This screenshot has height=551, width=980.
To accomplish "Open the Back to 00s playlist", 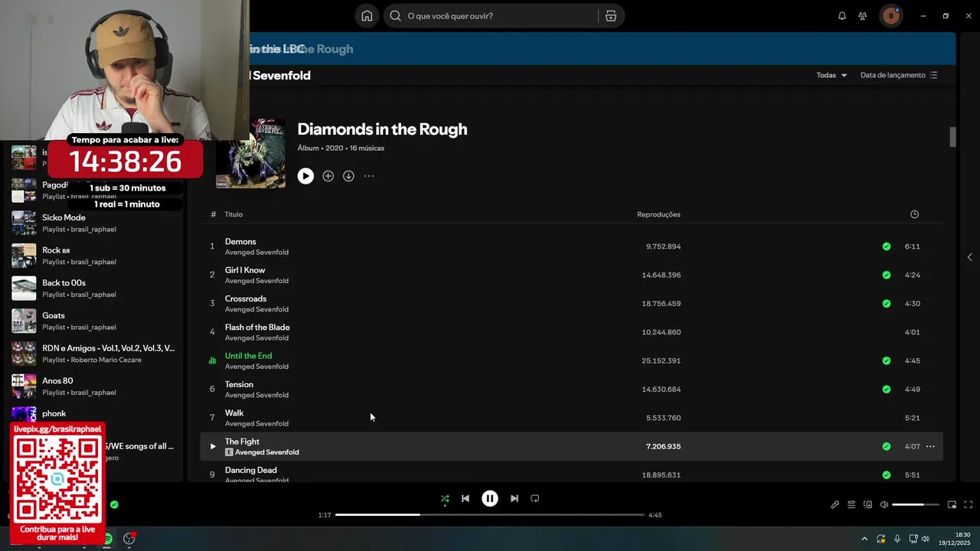I will (93, 289).
